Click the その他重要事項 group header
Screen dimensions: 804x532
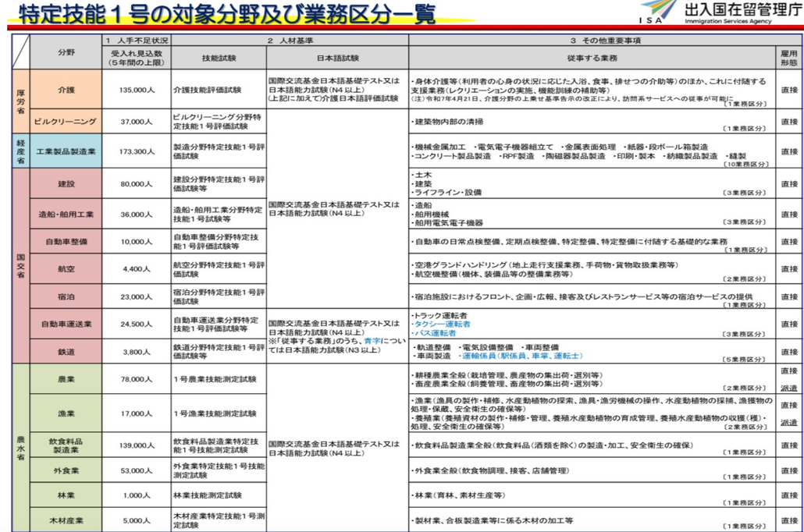(605, 41)
